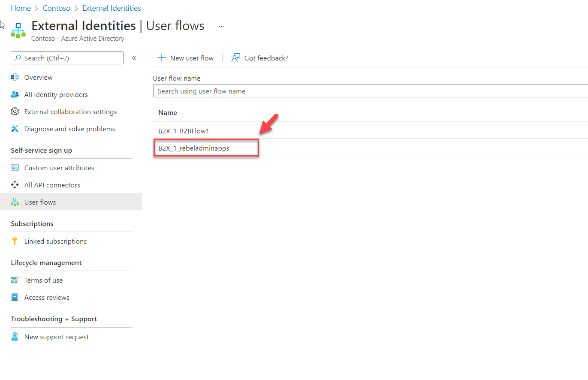This screenshot has height=380, width=588.
Task: Click the User flow name label
Action: coord(177,78)
